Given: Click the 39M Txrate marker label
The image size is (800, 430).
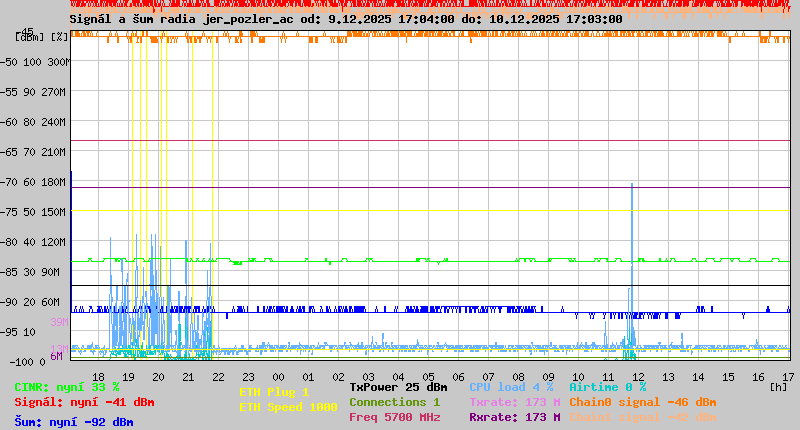Looking at the screenshot, I should tap(59, 322).
